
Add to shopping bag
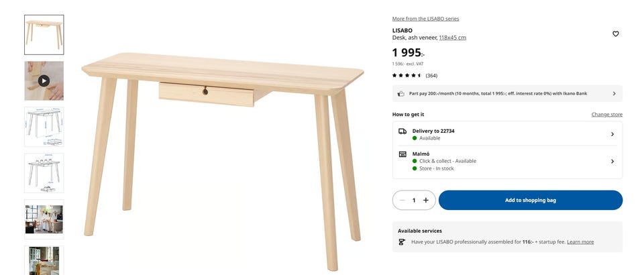click(530, 201)
